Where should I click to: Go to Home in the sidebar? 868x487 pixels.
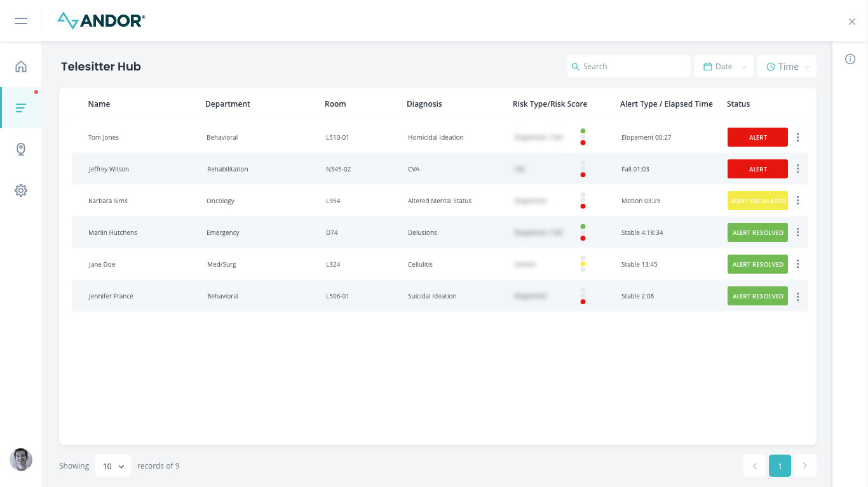click(21, 67)
